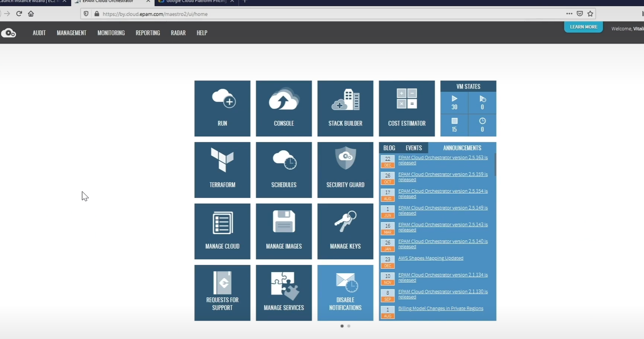Open the Audit menu
The height and width of the screenshot is (339, 644).
pos(39,33)
